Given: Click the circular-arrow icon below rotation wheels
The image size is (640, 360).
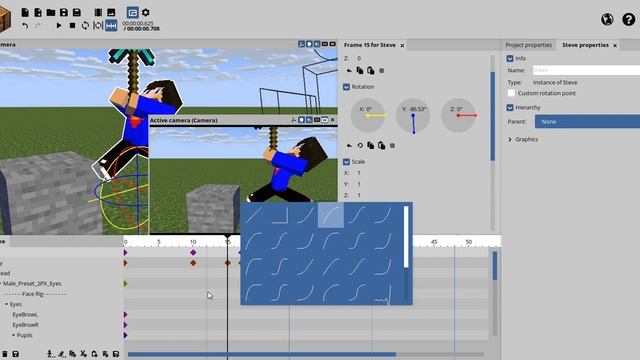Looking at the screenshot, I should (360, 145).
